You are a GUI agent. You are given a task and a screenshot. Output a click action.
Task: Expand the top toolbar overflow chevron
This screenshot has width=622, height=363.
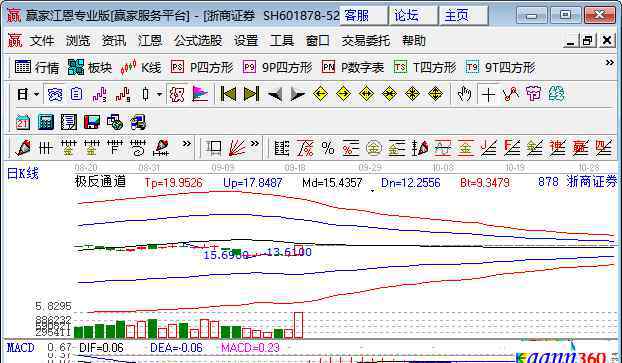[x=609, y=63]
